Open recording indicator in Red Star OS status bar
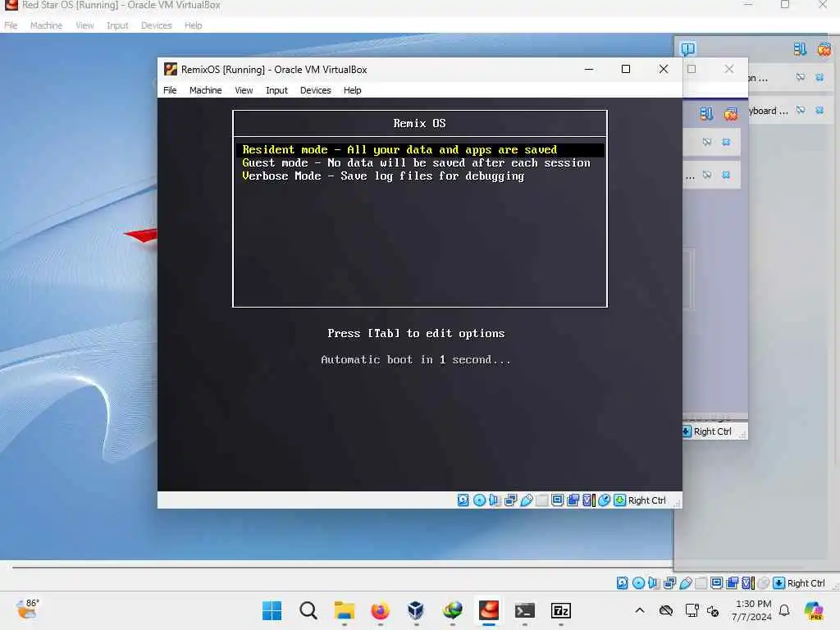Viewport: 840px width, 630px height. [733, 583]
